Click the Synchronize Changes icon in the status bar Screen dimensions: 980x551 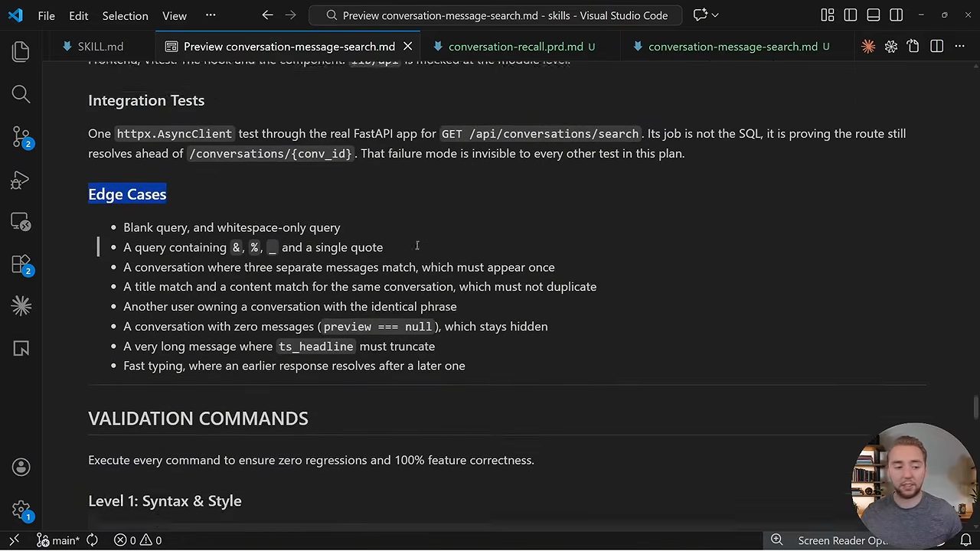[92, 540]
